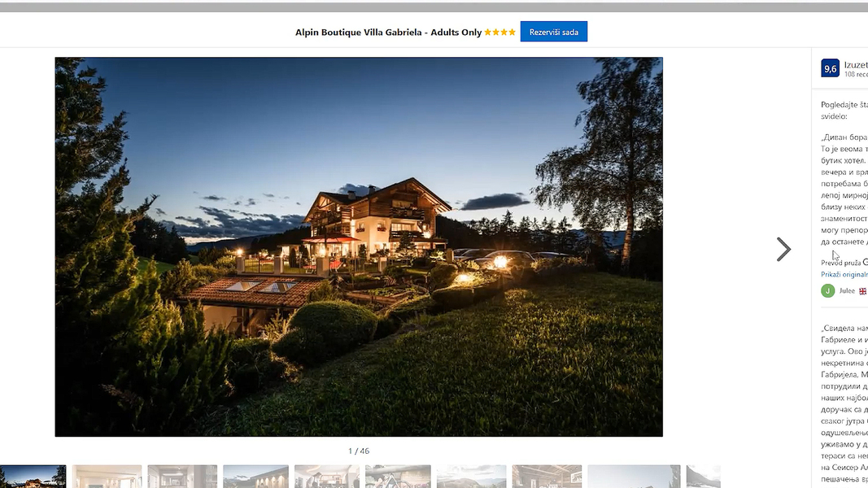Click Julee's green avatar icon
This screenshot has width=868, height=488.
click(x=827, y=291)
